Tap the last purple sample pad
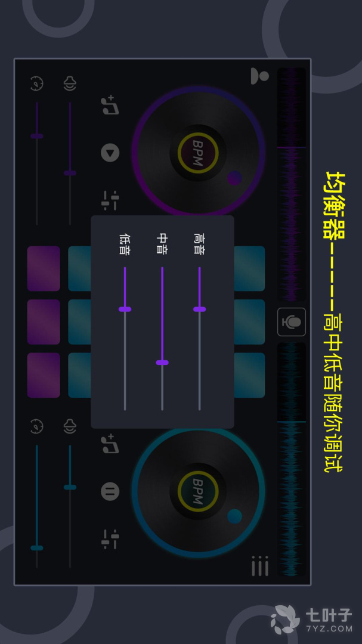The image size is (362, 644). (x=44, y=376)
